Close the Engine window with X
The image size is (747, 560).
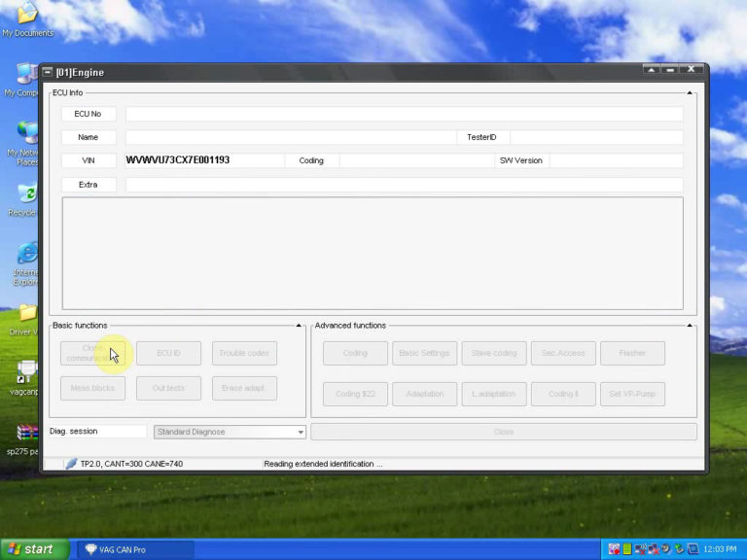(x=691, y=70)
